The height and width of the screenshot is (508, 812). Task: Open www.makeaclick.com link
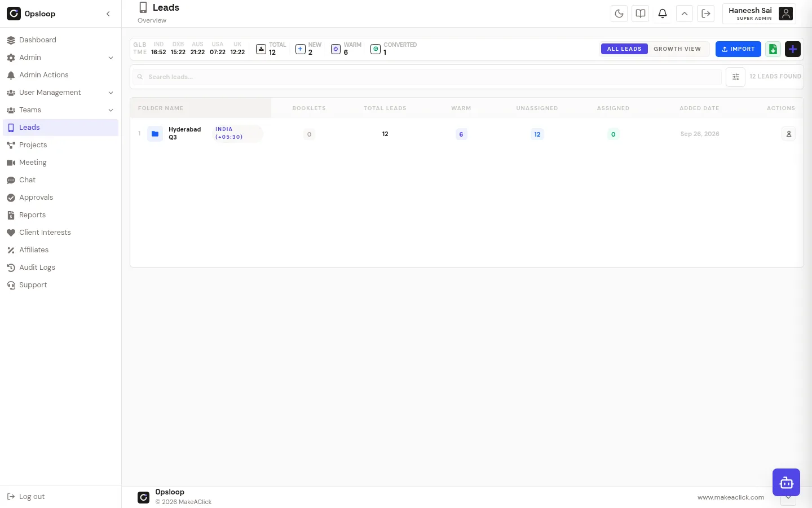point(731,497)
